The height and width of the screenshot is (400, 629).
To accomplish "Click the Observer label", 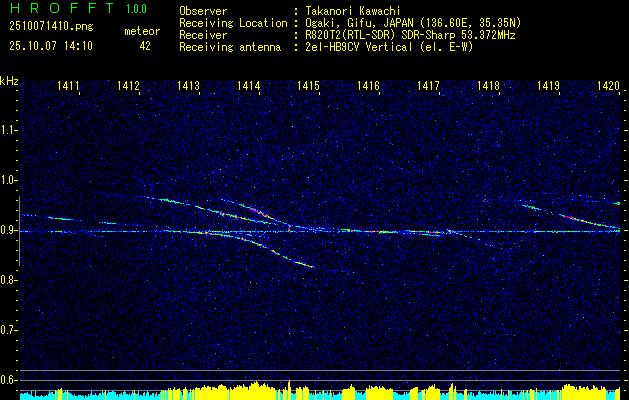I will (203, 11).
